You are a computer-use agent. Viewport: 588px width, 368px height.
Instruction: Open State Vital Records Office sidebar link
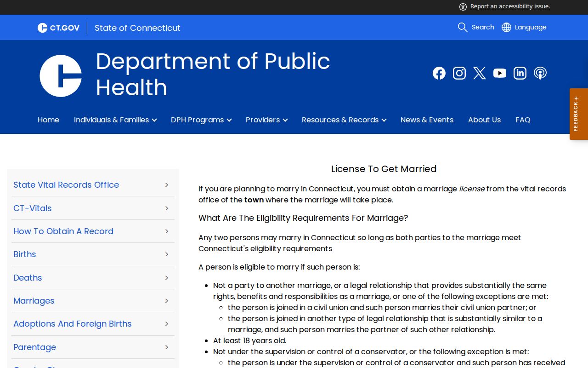click(x=66, y=185)
